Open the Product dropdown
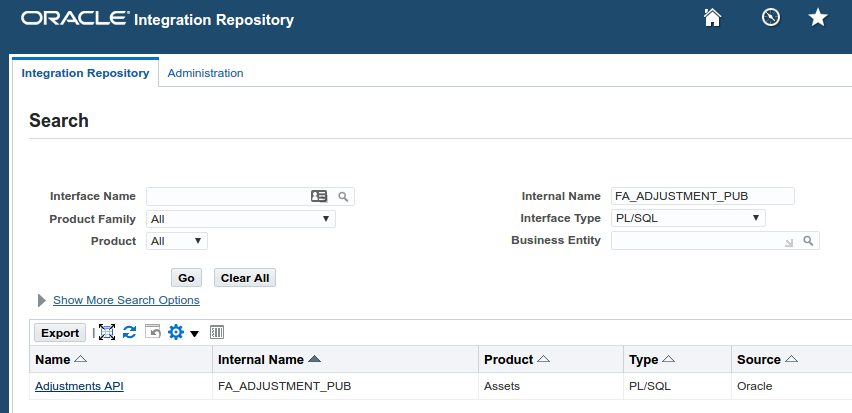The height and width of the screenshot is (413, 852). (x=177, y=241)
